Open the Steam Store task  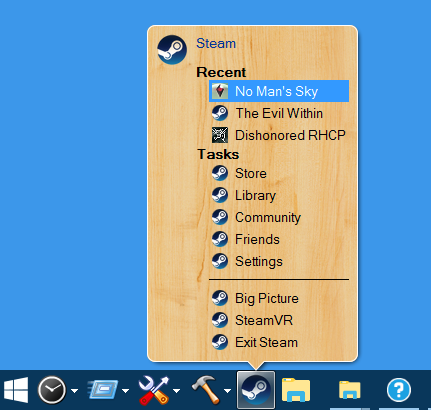tap(279, 173)
